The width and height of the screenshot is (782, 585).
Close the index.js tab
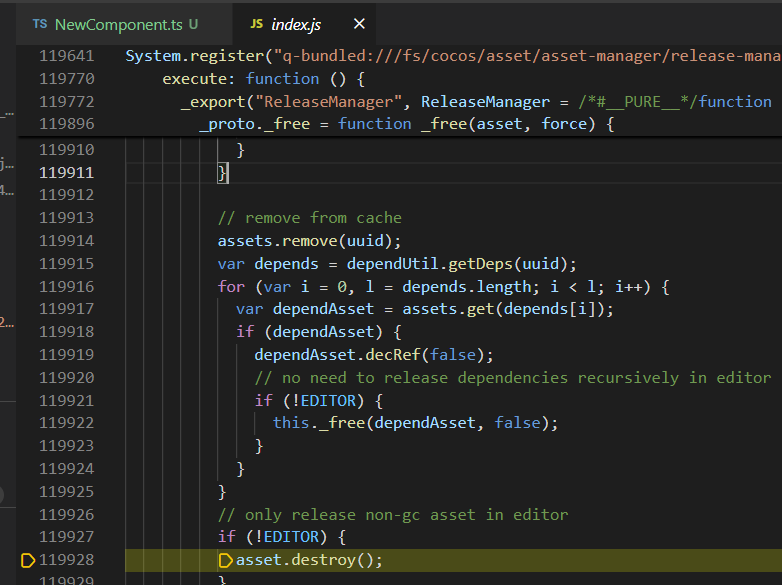coord(359,23)
